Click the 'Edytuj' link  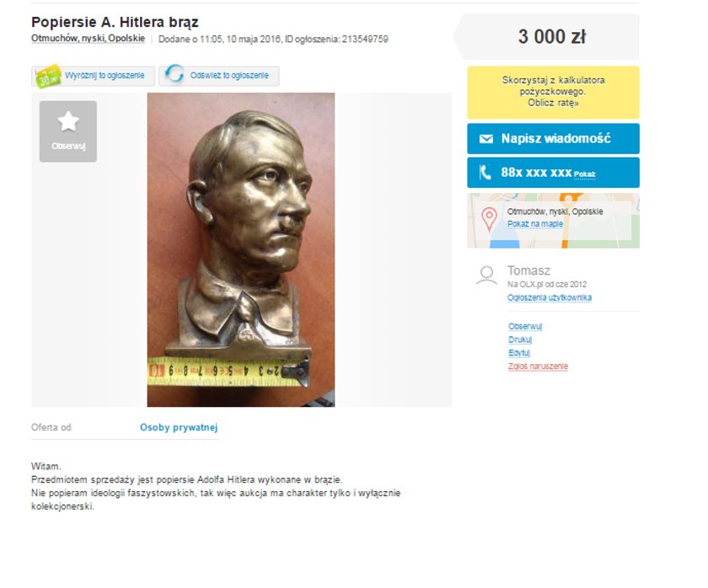[x=519, y=353]
